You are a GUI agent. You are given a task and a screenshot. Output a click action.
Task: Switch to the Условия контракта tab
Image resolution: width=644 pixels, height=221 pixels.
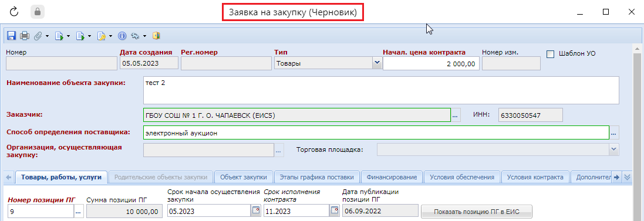point(535,177)
